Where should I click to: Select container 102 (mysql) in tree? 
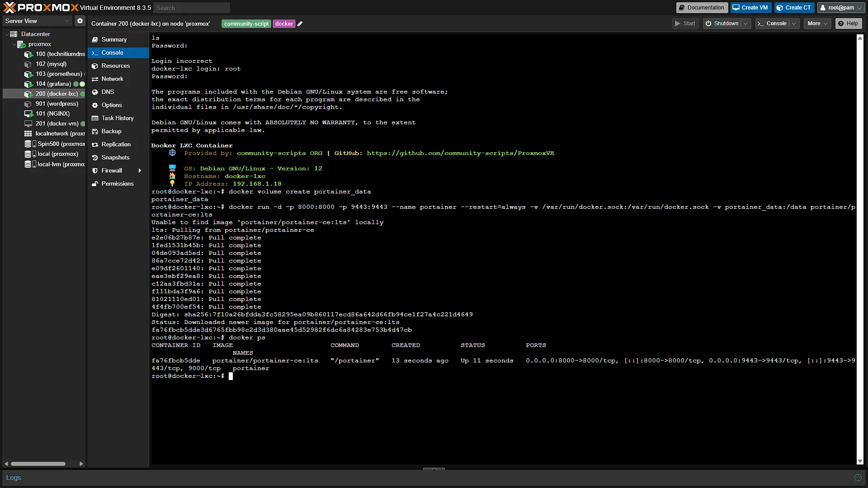(51, 64)
